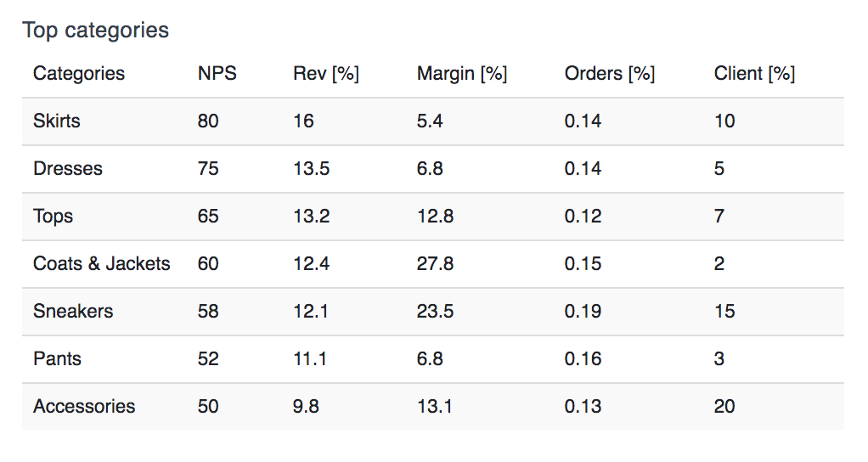This screenshot has height=462, width=868.
Task: Click the Orders [%] column header
Action: [x=610, y=74]
